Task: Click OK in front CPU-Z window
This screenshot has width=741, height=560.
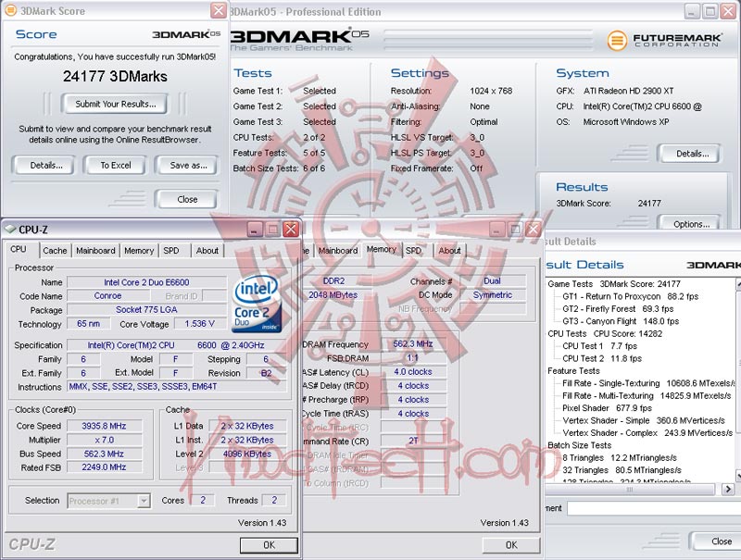Action: point(269,545)
